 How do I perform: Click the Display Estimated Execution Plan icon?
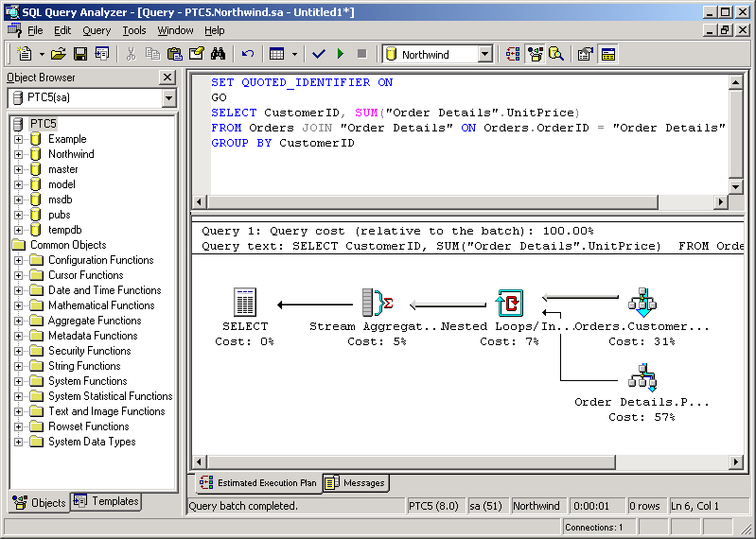(x=513, y=54)
